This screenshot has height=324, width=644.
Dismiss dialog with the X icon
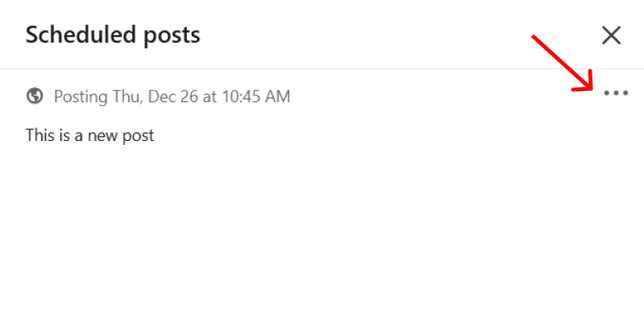(x=612, y=36)
